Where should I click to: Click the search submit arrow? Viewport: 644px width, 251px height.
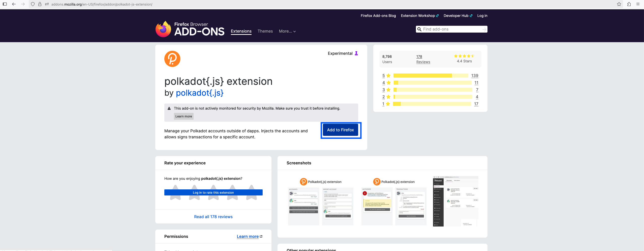pos(484,30)
